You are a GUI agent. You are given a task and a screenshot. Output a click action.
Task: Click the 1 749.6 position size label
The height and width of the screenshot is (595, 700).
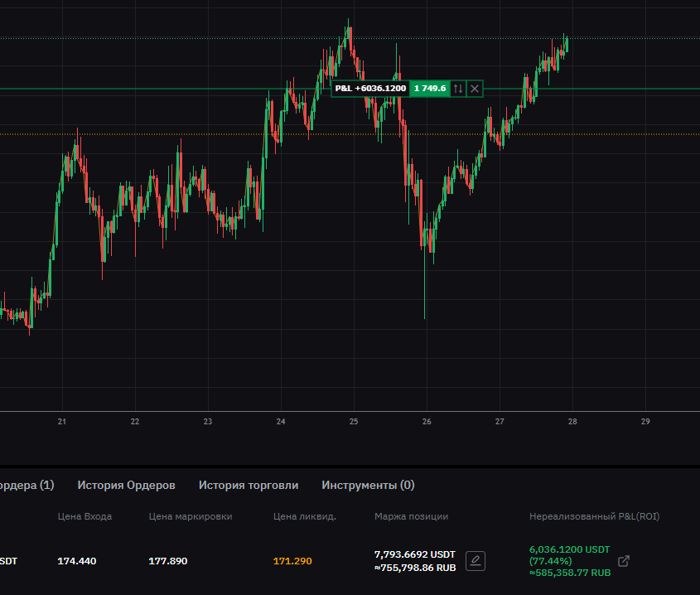430,89
